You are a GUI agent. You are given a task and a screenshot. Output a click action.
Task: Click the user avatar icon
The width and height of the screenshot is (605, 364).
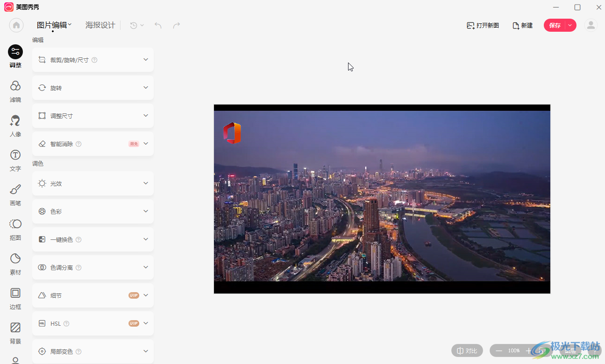pos(591,25)
